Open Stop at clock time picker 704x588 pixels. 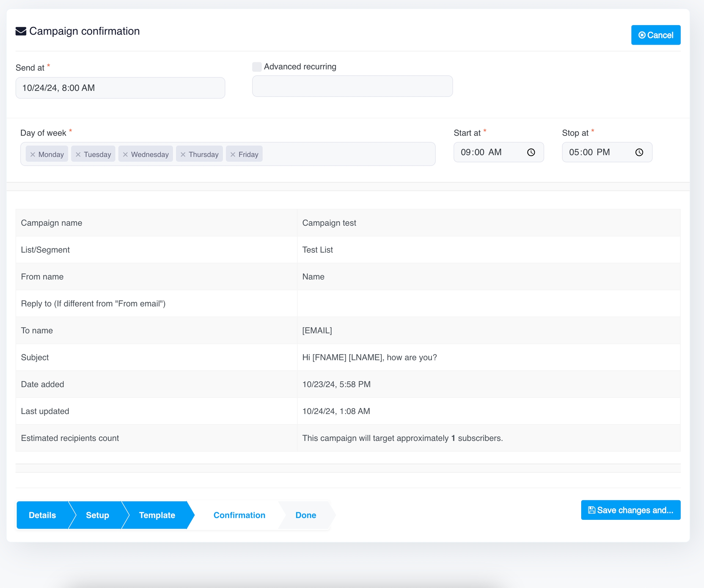coord(639,152)
